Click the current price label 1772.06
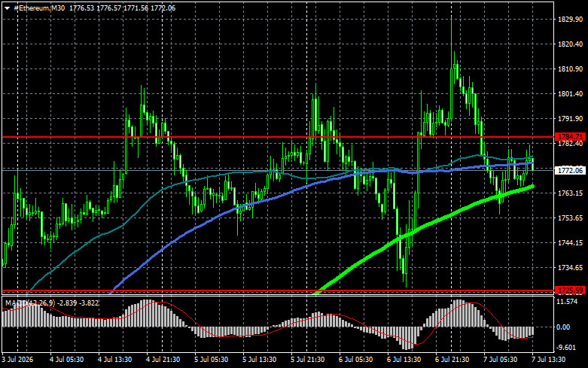This screenshot has height=368, width=588. click(x=570, y=171)
